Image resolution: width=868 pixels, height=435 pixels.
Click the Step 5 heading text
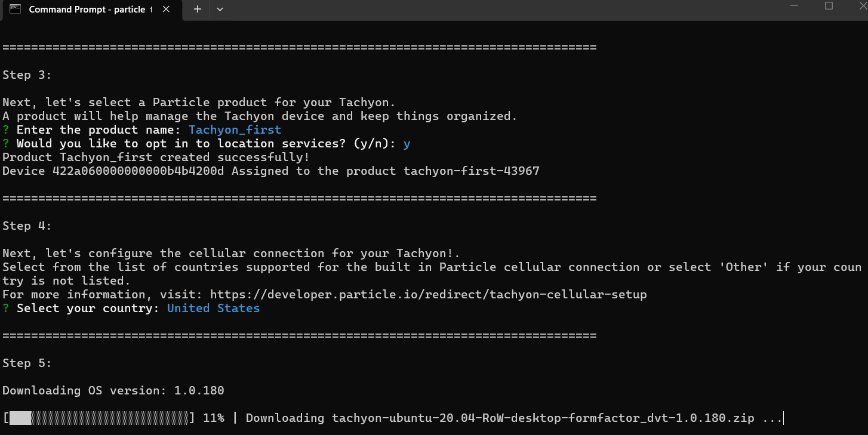coord(27,363)
